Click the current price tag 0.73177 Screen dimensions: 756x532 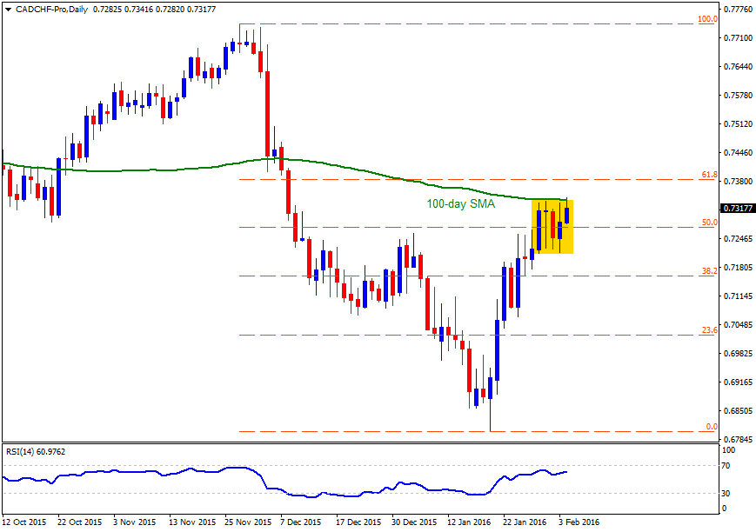[738, 208]
